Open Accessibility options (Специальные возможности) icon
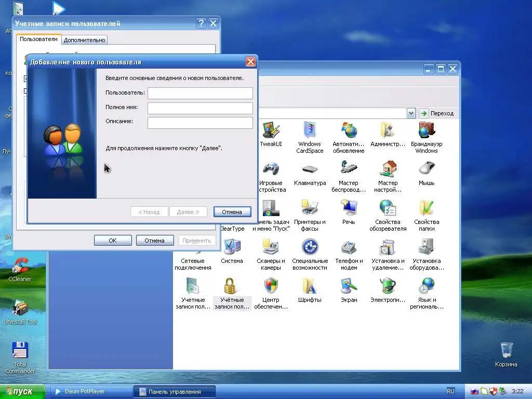This screenshot has height=399, width=532. tap(310, 247)
